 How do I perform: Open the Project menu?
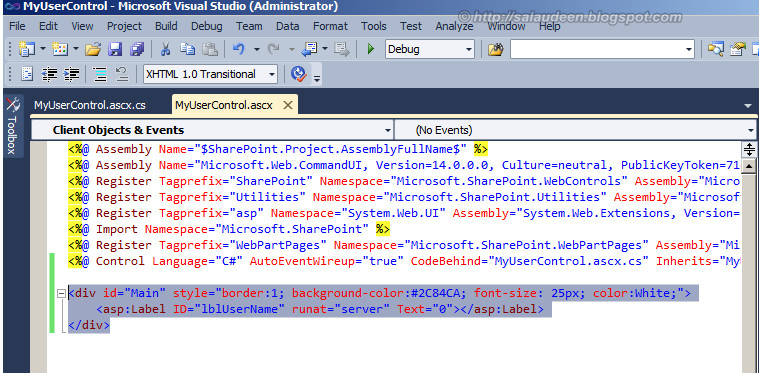[x=124, y=26]
